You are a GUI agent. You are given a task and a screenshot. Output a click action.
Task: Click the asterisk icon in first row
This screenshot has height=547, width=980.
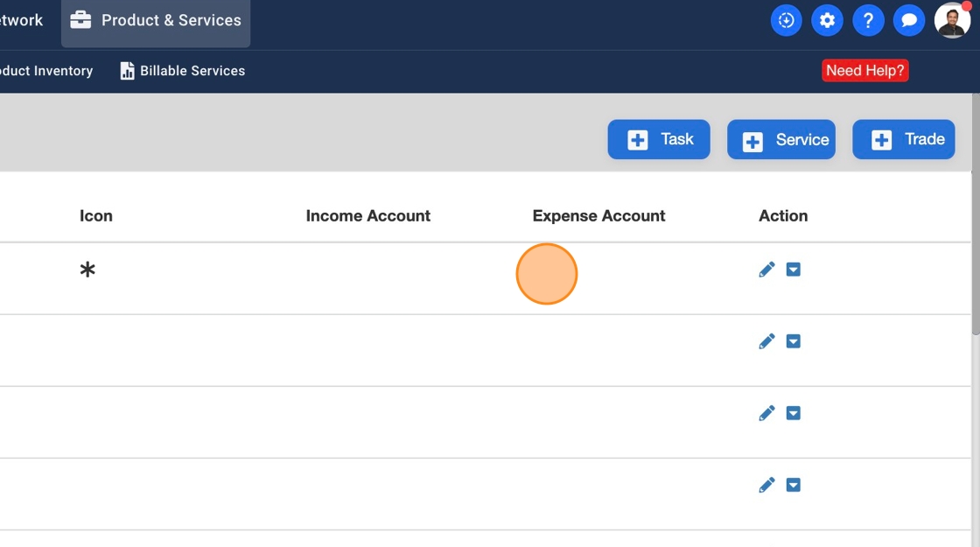coord(87,270)
